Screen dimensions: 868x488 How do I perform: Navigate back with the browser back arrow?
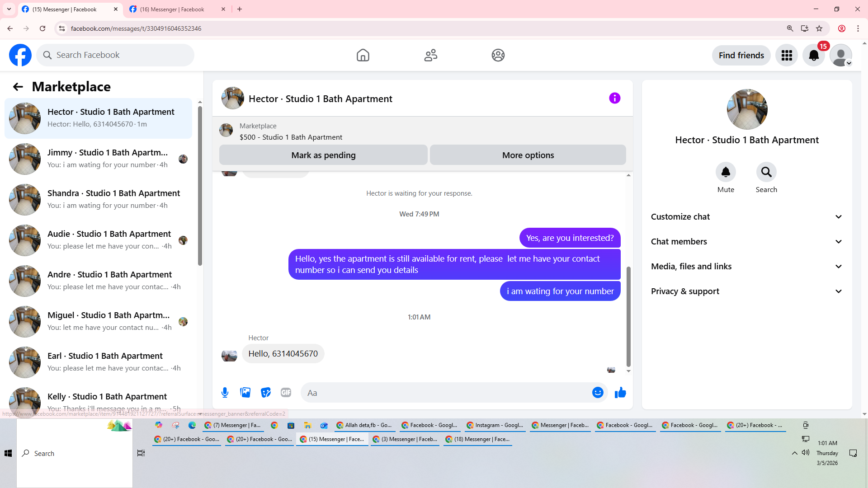[10, 28]
